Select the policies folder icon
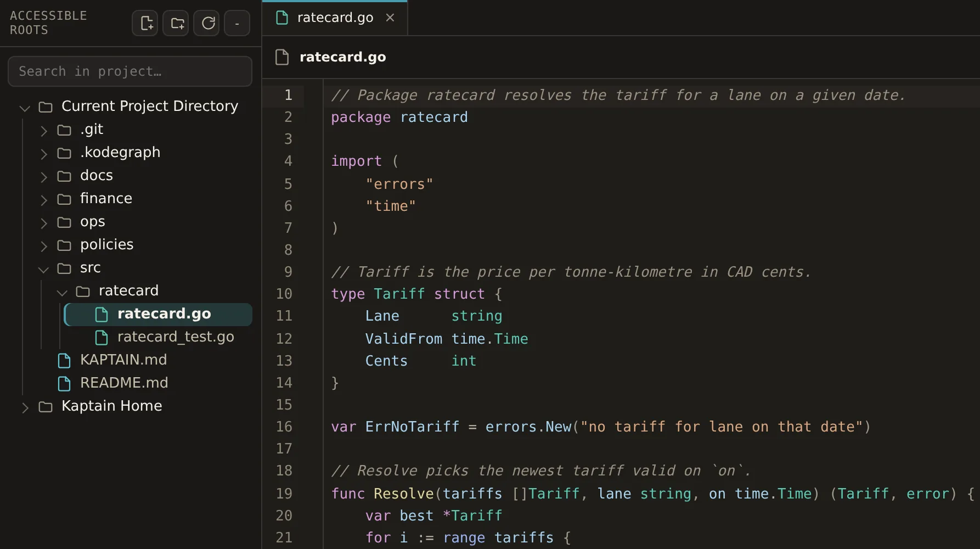The width and height of the screenshot is (980, 549). tap(64, 245)
